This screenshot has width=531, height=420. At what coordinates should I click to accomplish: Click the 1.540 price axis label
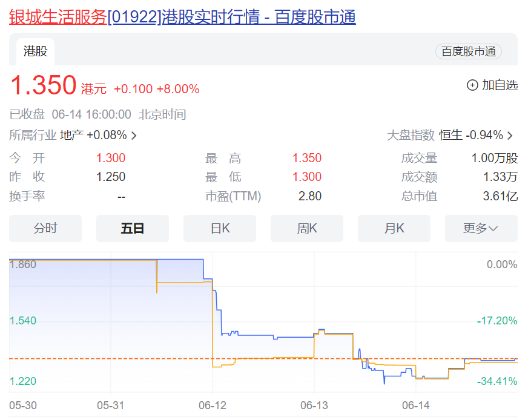point(22,321)
